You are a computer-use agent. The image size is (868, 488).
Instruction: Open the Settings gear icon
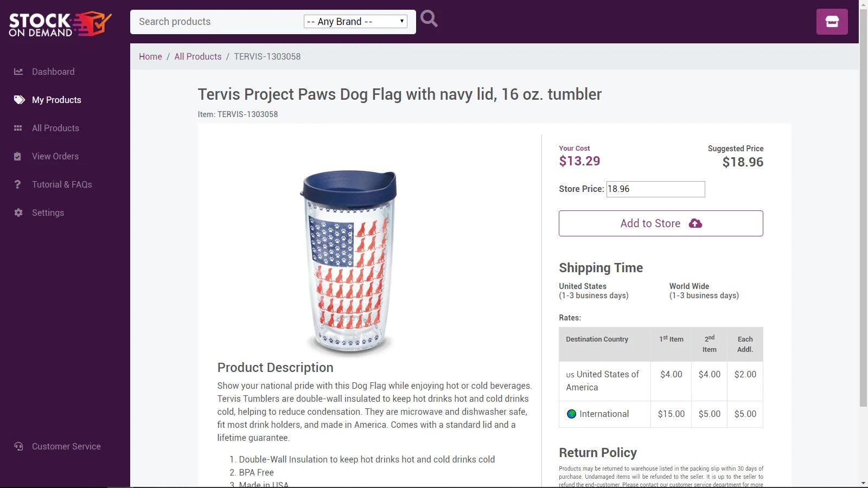18,213
